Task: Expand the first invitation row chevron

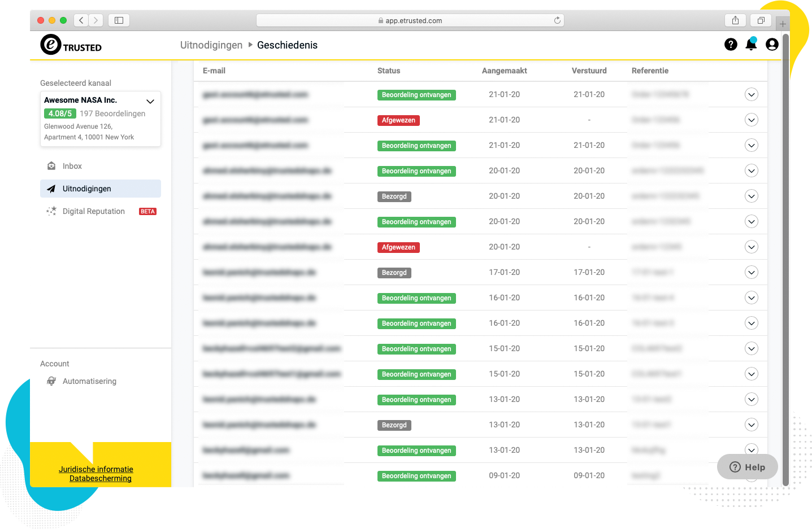Action: click(x=751, y=95)
